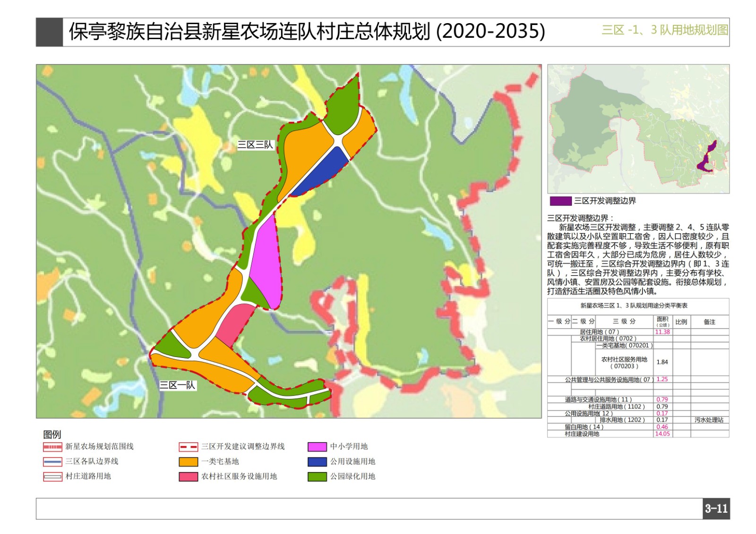The height and width of the screenshot is (534, 756).
Task: Click the 新星农场规划范围线 legend symbol
Action: pos(52,447)
